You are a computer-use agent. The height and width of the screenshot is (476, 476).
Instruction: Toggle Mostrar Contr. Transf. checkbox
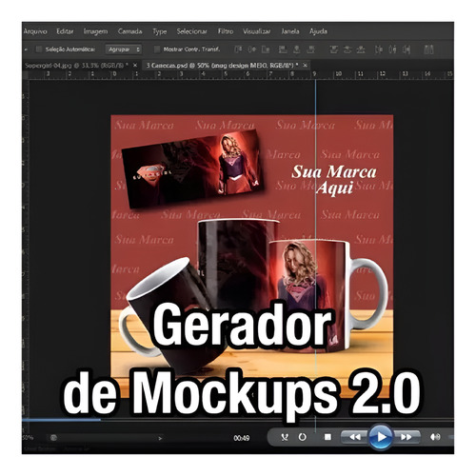click(x=157, y=50)
